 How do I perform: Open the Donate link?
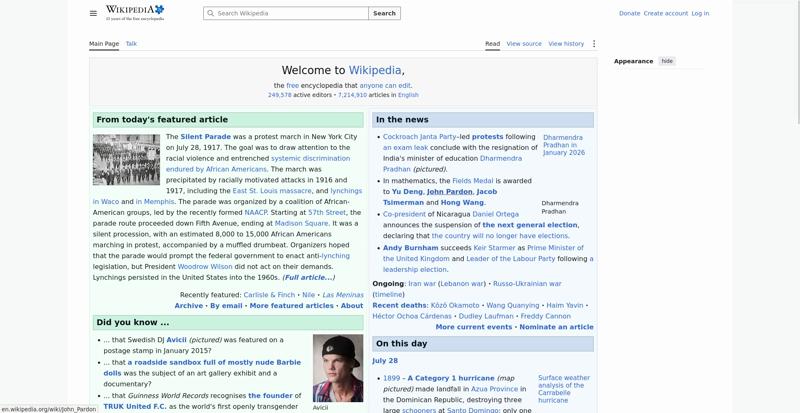coord(629,13)
